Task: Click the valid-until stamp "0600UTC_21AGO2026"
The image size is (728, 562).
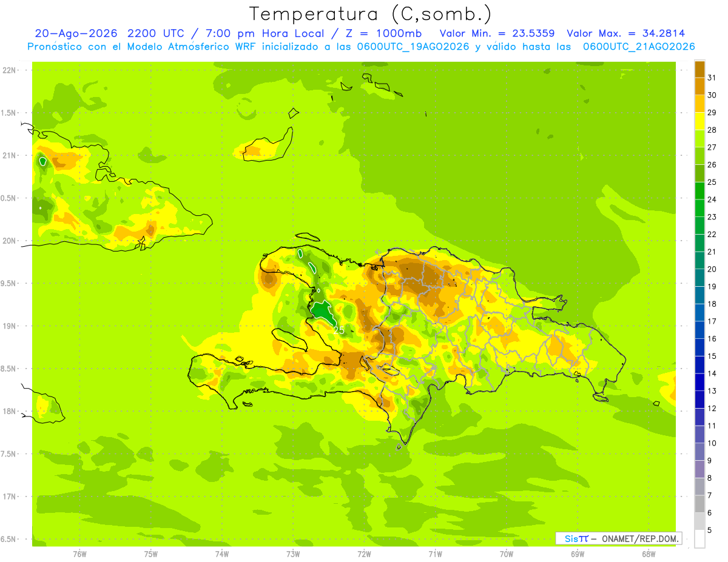Action: click(638, 47)
